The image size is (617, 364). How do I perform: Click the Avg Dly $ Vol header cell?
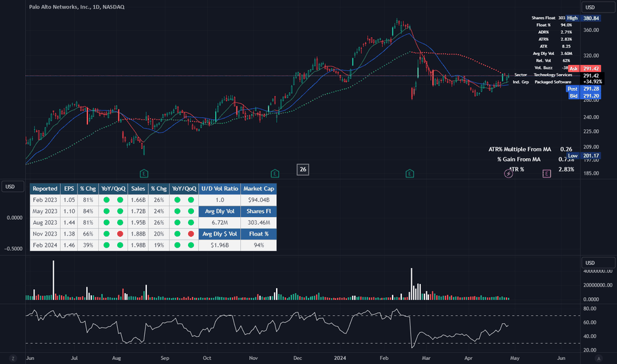click(220, 234)
